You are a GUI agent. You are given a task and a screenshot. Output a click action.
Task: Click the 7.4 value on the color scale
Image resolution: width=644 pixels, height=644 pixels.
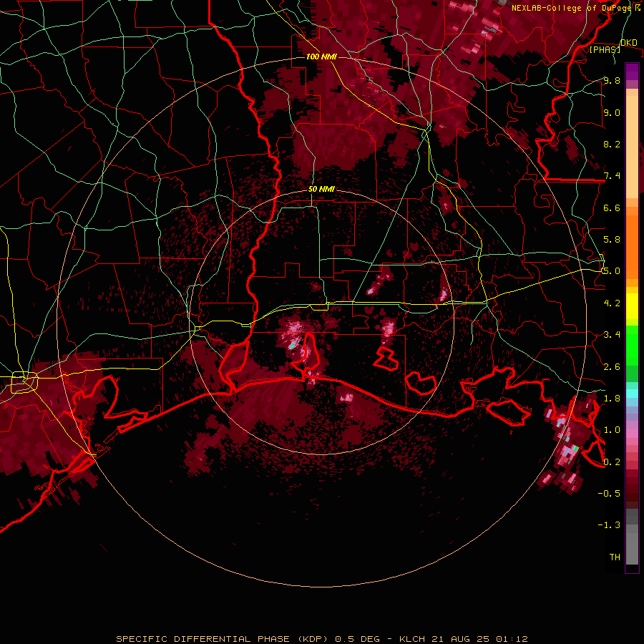pyautogui.click(x=612, y=176)
